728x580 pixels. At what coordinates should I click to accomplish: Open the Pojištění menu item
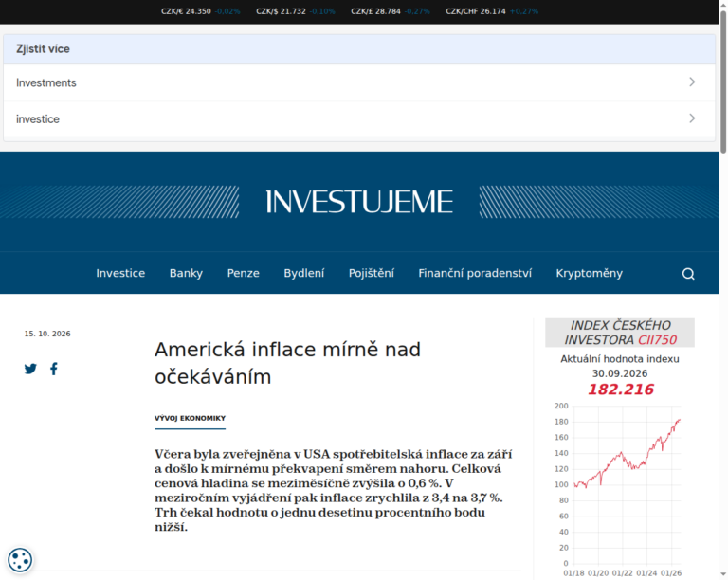(x=371, y=273)
